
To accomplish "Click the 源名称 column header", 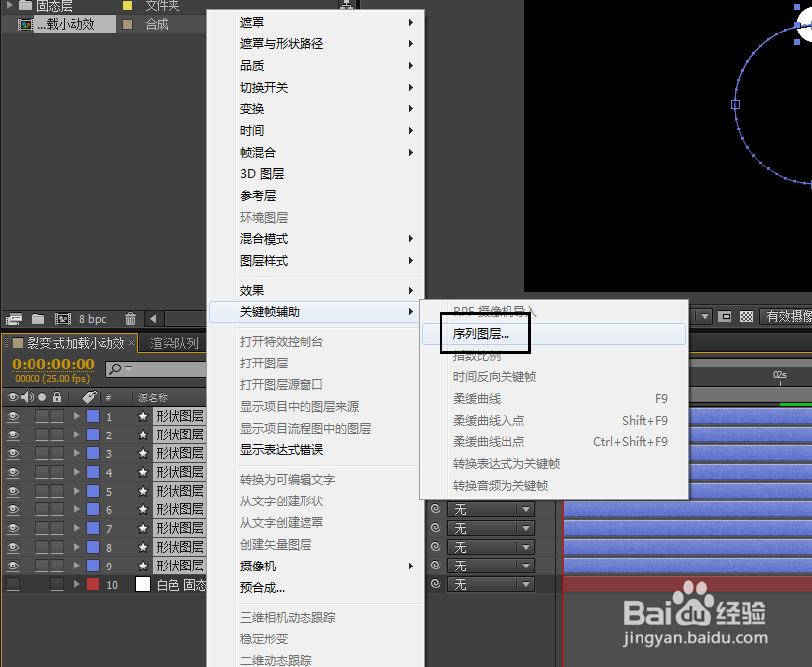I will tap(152, 398).
